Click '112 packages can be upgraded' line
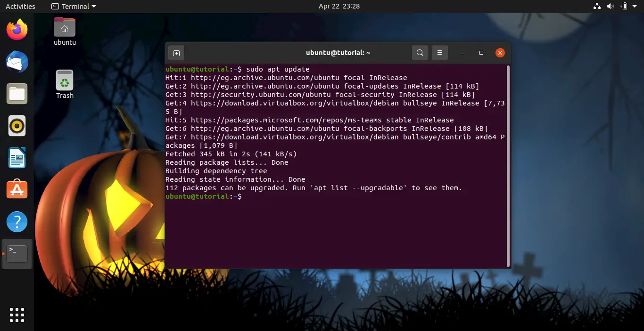644x331 pixels. [x=314, y=188]
